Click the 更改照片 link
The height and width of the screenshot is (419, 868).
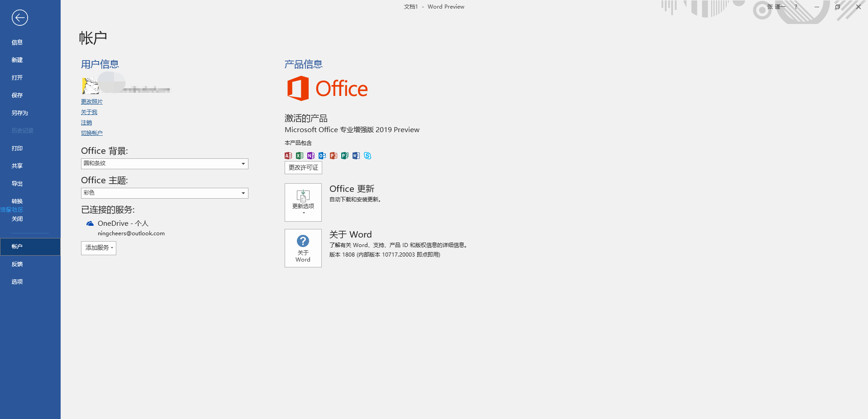click(x=92, y=102)
